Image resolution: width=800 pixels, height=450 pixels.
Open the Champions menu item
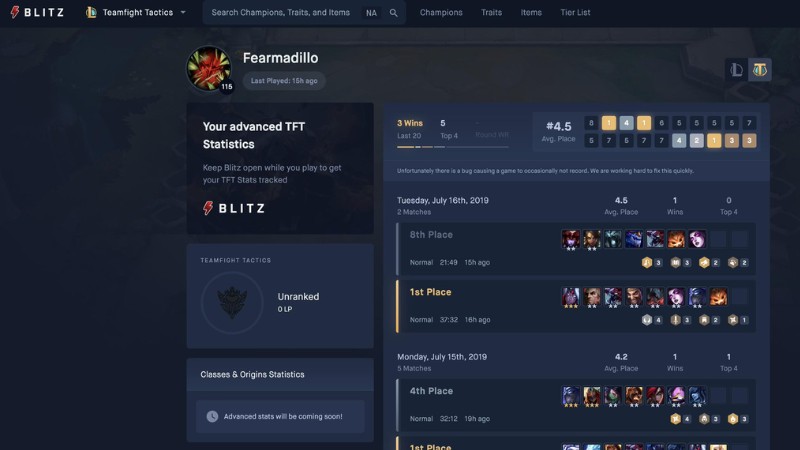point(441,12)
